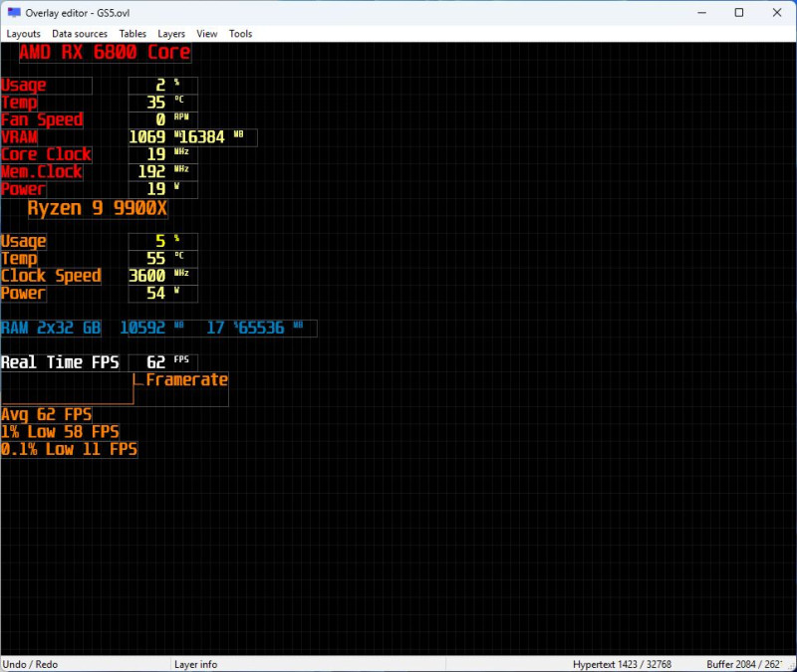Click the Buffer 2084 status entry
Screen dimensions: 797x672
(x=744, y=664)
